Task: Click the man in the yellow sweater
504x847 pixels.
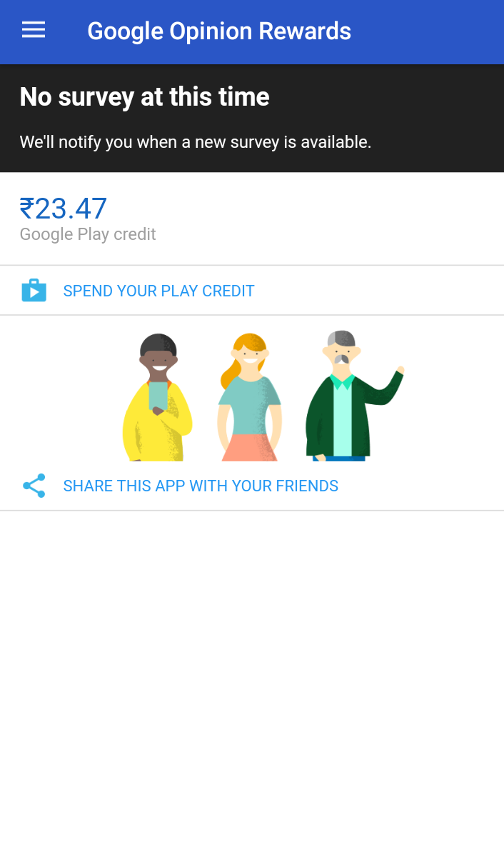Action: click(x=157, y=397)
